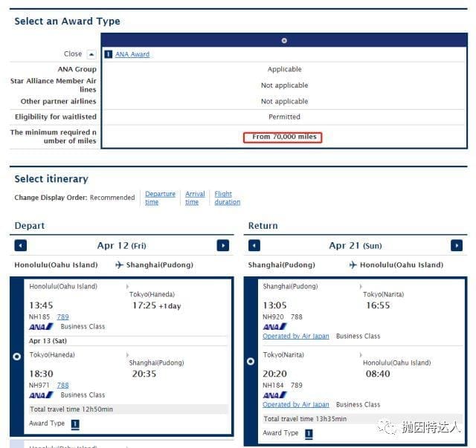Sort itinerary by Arrival time
The width and height of the screenshot is (476, 448).
click(x=195, y=198)
